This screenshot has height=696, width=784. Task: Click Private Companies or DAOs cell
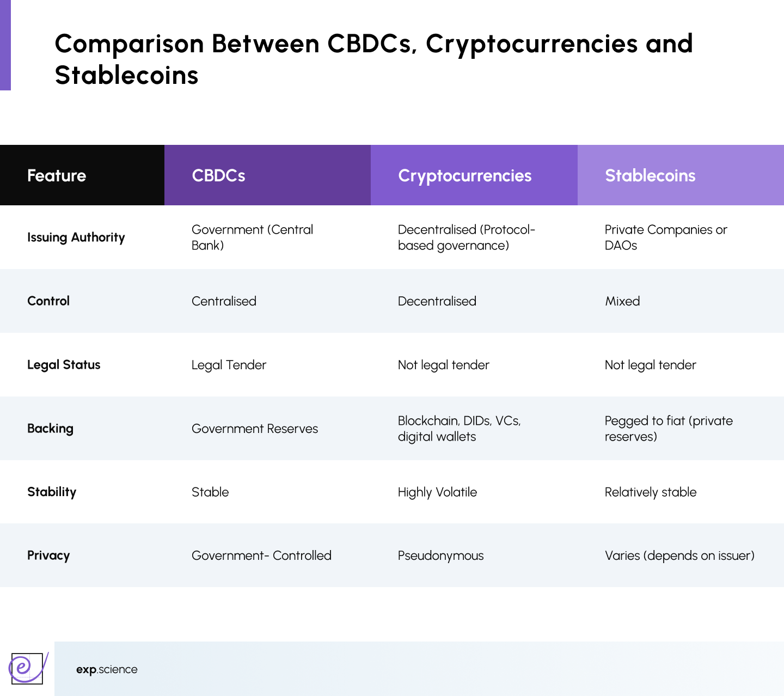coord(665,237)
